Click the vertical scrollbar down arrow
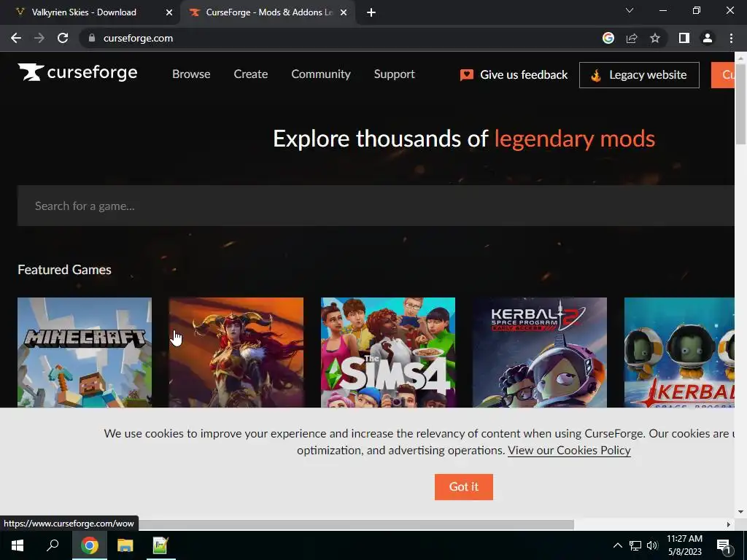Image resolution: width=747 pixels, height=560 pixels. [740, 512]
